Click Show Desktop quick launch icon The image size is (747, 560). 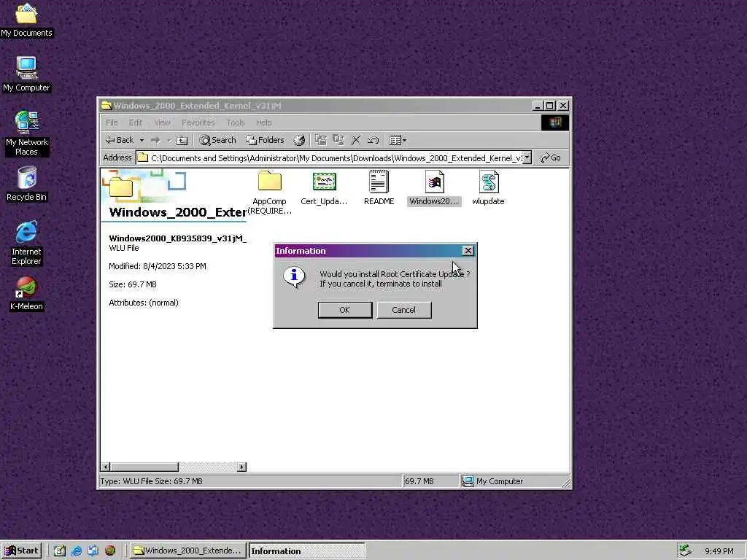(59, 551)
